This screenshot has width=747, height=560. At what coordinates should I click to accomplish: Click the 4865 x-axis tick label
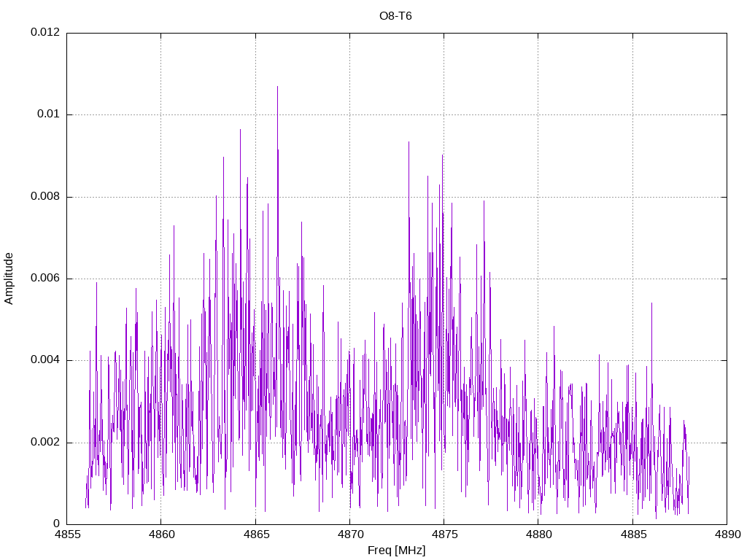pos(256,534)
